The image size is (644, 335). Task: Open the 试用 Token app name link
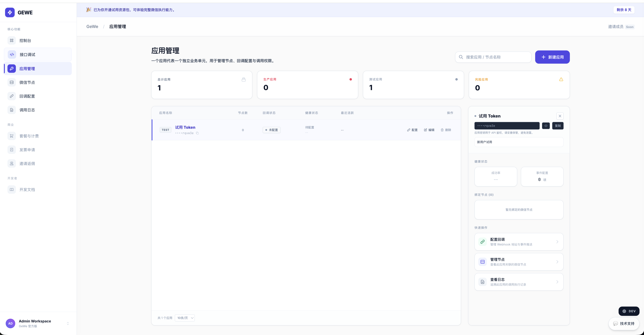[185, 127]
